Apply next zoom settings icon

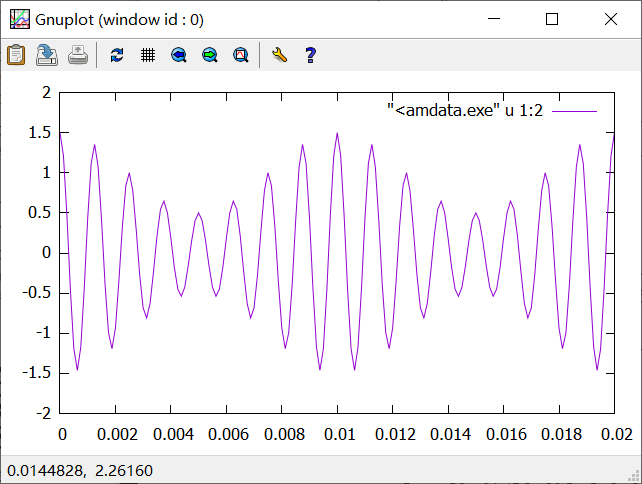210,55
